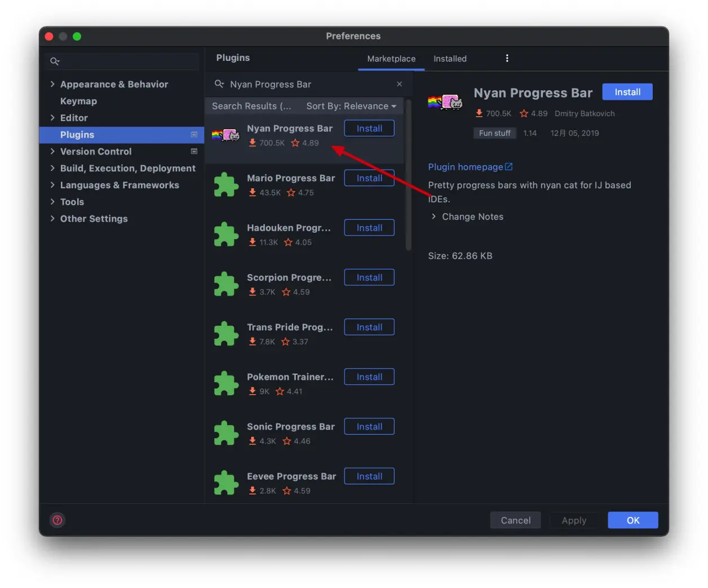Focus the settings search field
The height and width of the screenshot is (588, 708).
point(123,61)
